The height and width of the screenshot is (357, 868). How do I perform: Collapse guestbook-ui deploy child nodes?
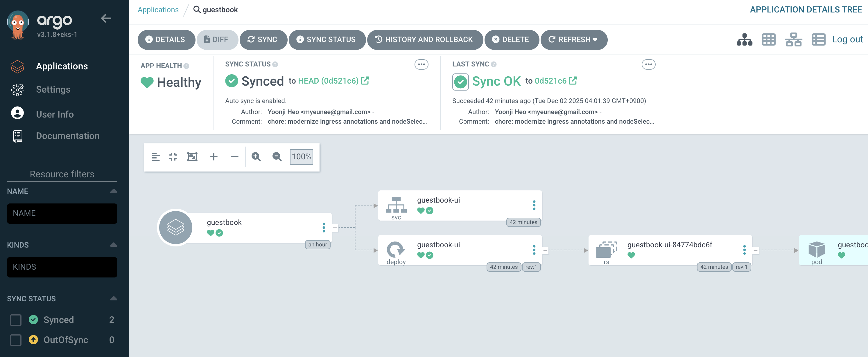[x=545, y=250]
